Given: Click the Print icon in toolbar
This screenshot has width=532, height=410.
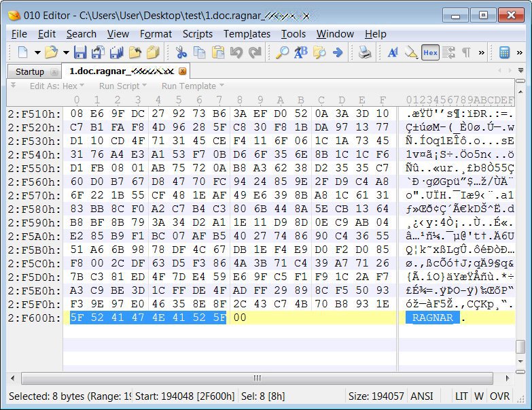Looking at the screenshot, I should [x=365, y=52].
